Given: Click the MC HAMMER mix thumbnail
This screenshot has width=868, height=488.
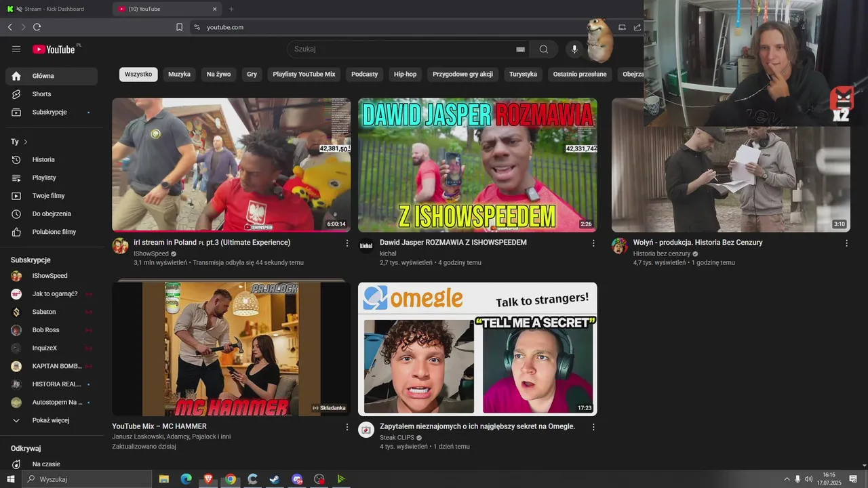Looking at the screenshot, I should 231,349.
